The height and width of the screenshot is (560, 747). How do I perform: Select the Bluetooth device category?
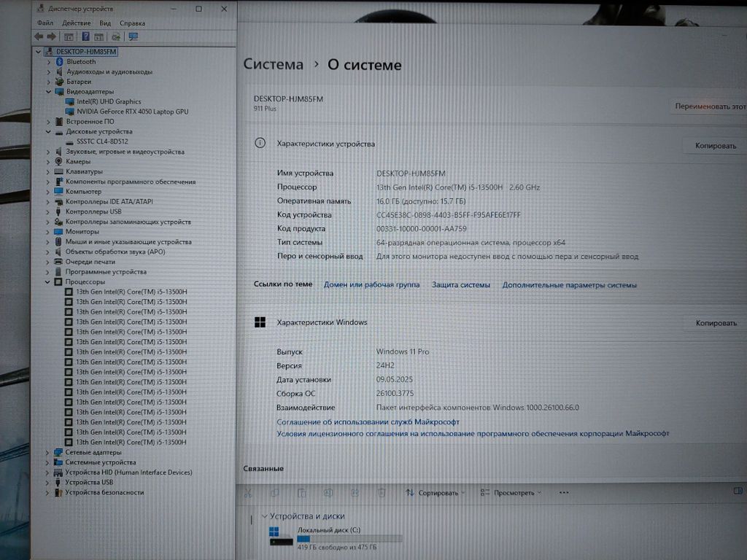pyautogui.click(x=80, y=62)
